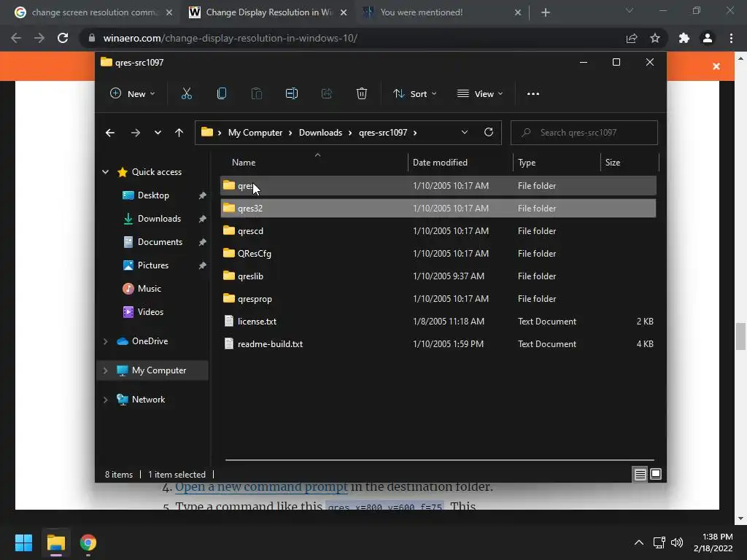This screenshot has width=747, height=560.
Task: Open Downloads in Quick access sidebar
Action: (159, 219)
